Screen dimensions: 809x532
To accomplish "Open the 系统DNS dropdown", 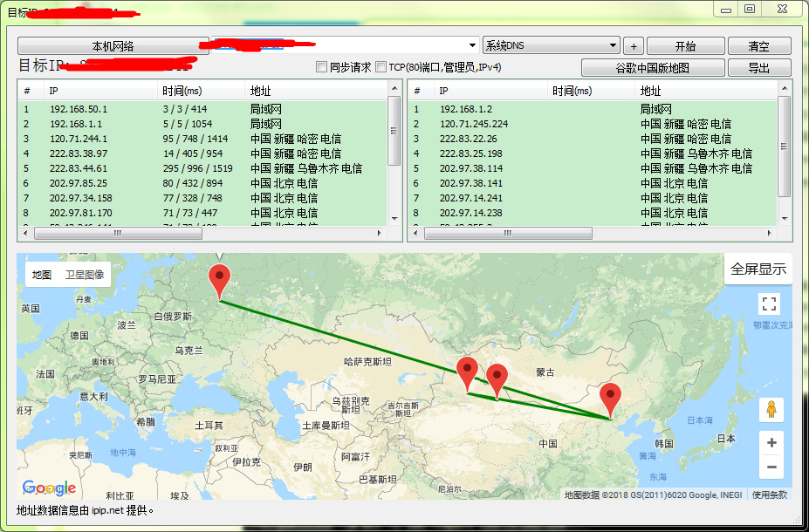I will 551,45.
